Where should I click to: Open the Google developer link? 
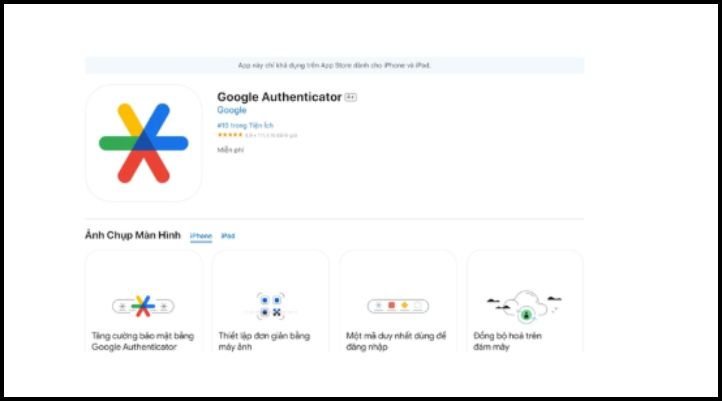point(232,110)
